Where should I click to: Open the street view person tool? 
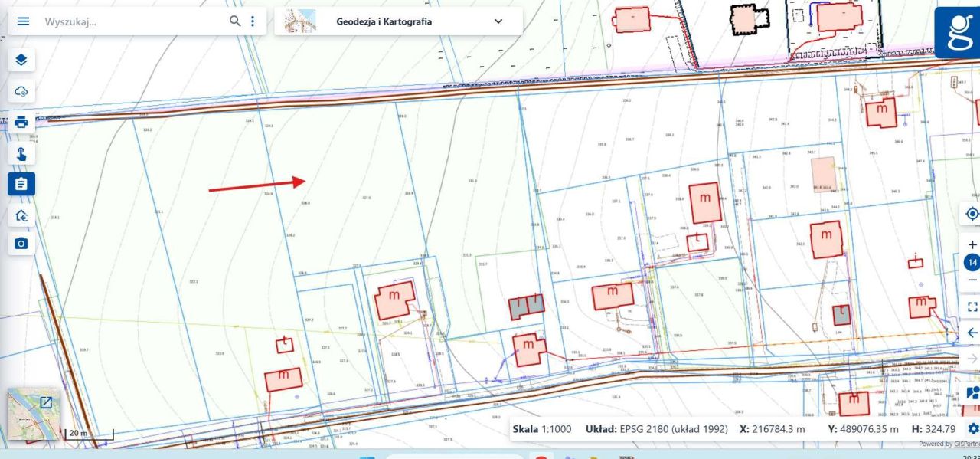click(x=972, y=393)
